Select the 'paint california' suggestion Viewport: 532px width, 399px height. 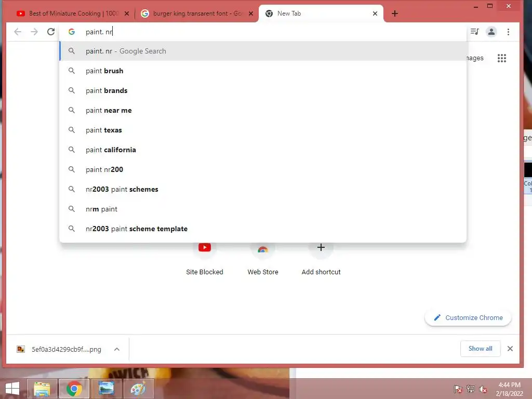click(263, 150)
